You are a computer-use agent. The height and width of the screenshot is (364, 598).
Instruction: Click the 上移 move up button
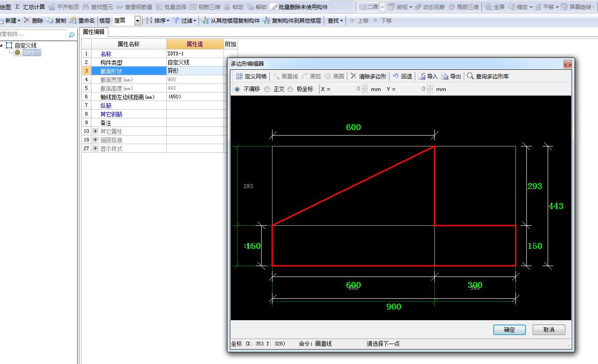[359, 20]
